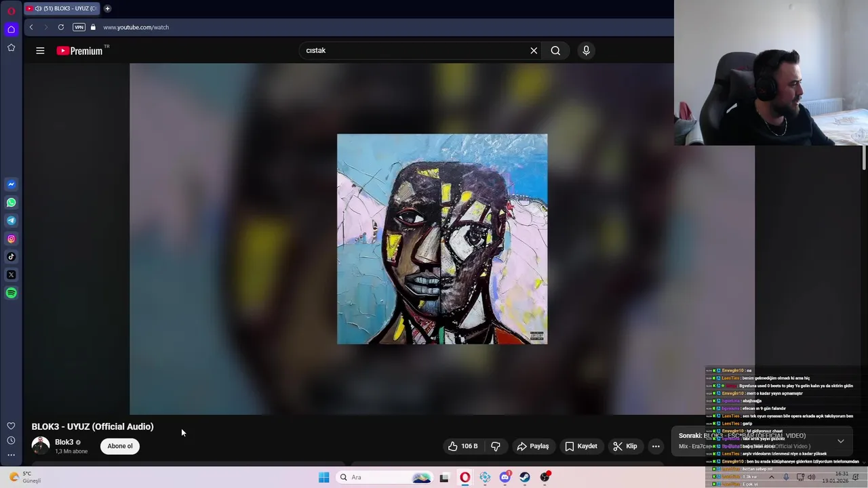Click the album artwork in video player
The width and height of the screenshot is (868, 488).
(x=442, y=239)
